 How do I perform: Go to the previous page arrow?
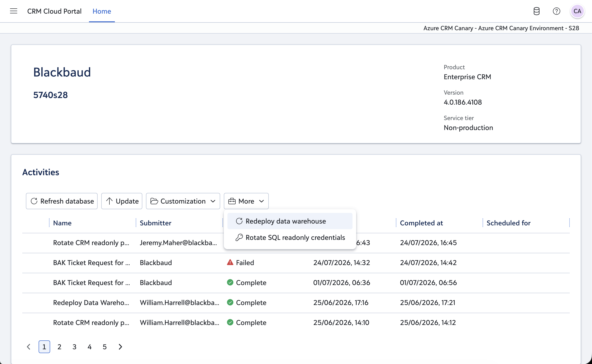click(x=29, y=347)
